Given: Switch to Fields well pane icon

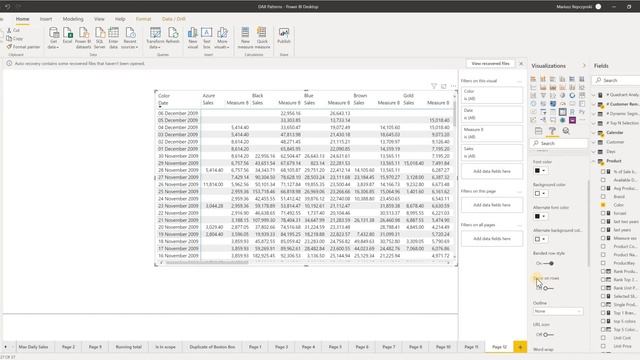Looking at the screenshot, I should tap(539, 131).
